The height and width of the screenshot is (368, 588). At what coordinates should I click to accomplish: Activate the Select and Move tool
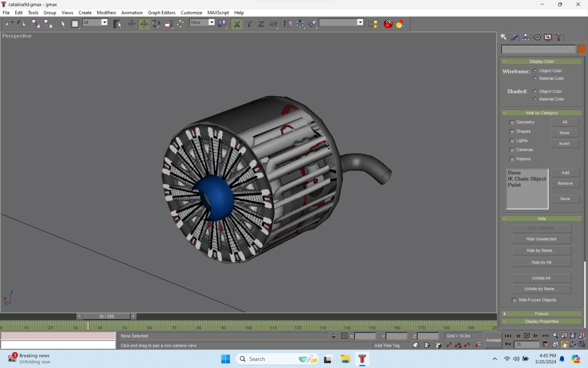pos(144,24)
